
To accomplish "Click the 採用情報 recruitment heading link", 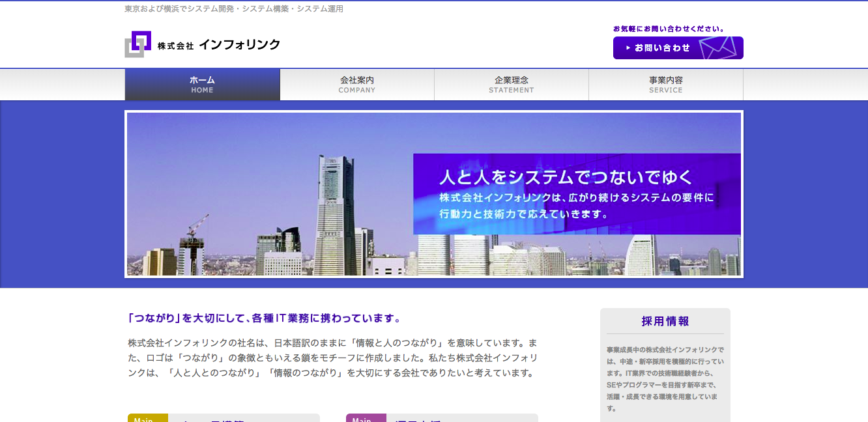I will click(x=664, y=321).
